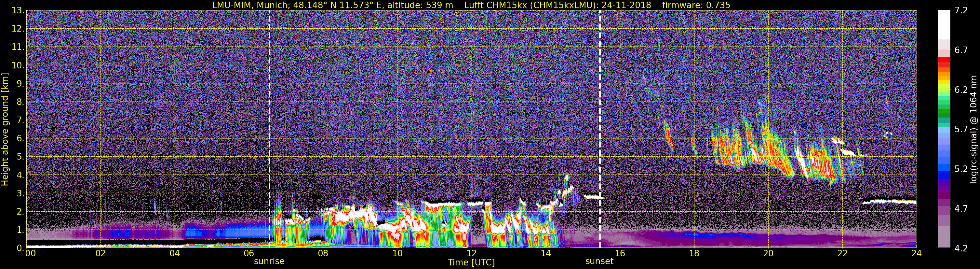Click the 5 km height tick label
Screen dimensions: 980x269
tap(20, 157)
